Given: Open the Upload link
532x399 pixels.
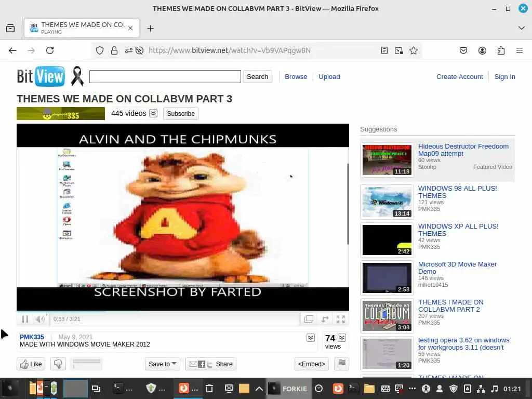Looking at the screenshot, I should click(x=329, y=77).
